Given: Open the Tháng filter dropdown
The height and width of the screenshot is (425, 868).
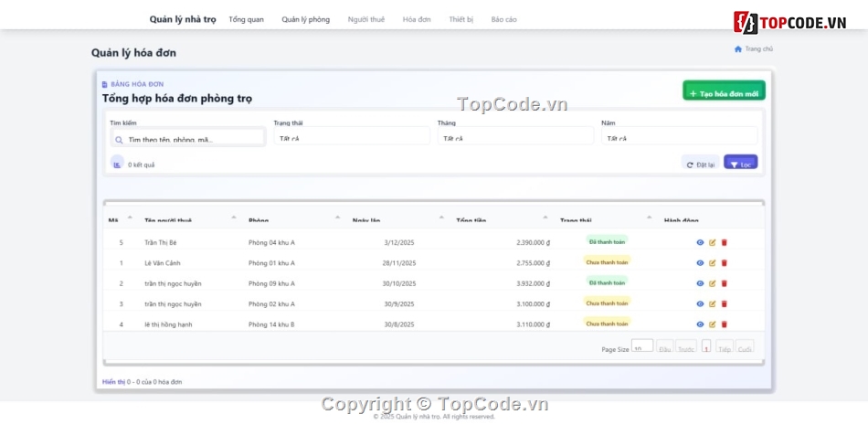Looking at the screenshot, I should click(515, 136).
